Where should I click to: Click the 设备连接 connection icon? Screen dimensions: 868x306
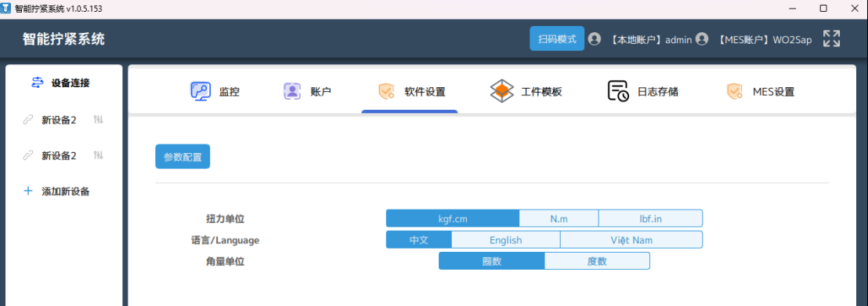[x=37, y=83]
